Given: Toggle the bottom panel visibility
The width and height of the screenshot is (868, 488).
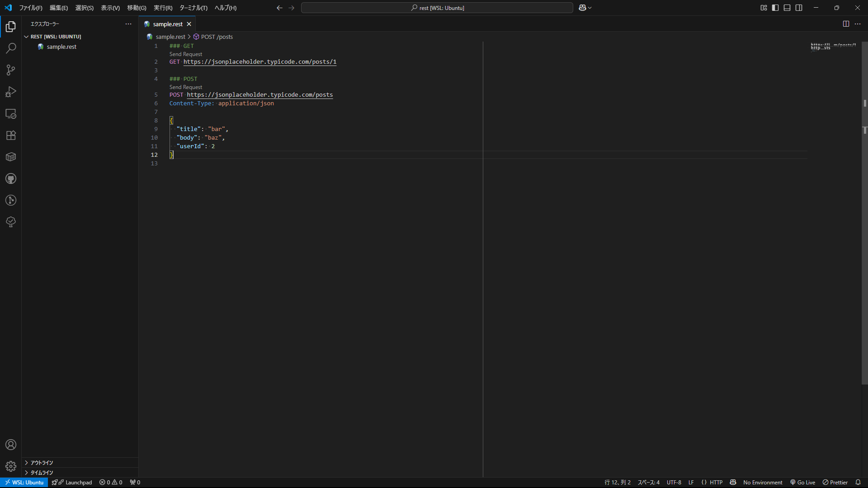Looking at the screenshot, I should click(x=787, y=8).
